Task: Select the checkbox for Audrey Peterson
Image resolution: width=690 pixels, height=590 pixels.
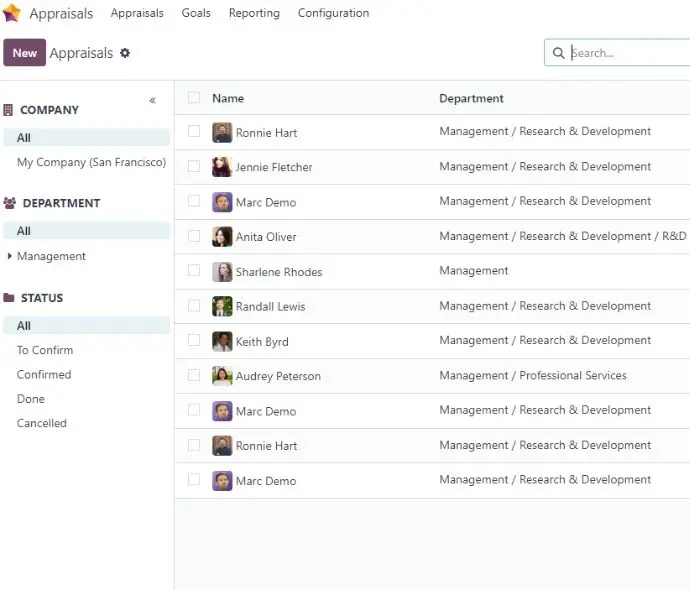Action: 194,375
